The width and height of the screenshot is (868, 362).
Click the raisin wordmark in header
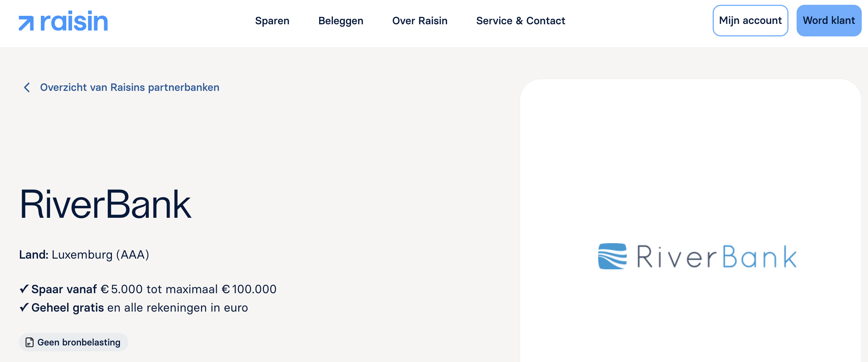(74, 21)
